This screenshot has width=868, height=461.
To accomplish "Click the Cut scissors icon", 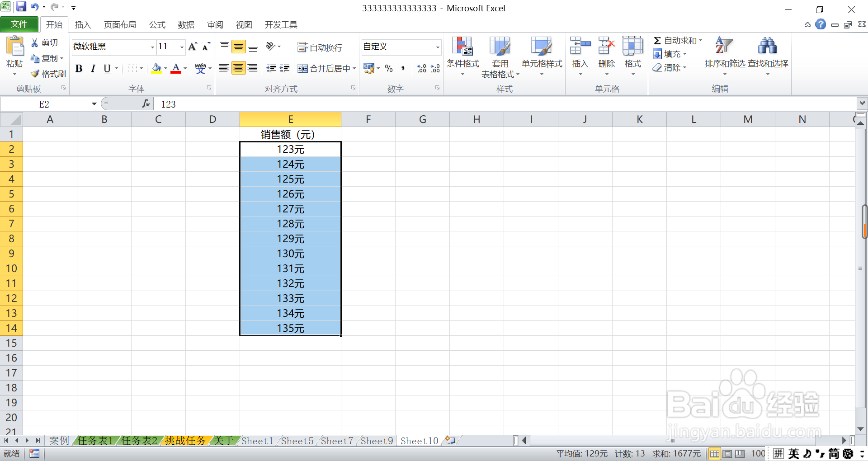I will 34,42.
